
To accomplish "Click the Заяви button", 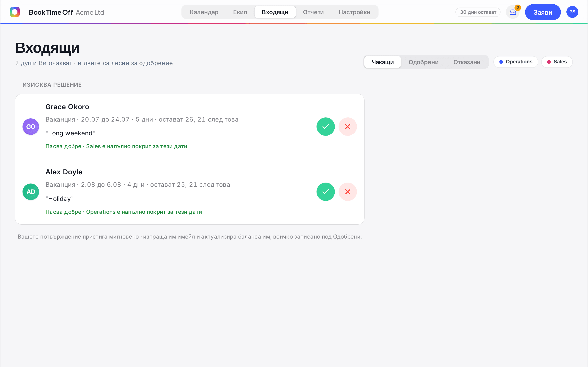I will [x=543, y=12].
